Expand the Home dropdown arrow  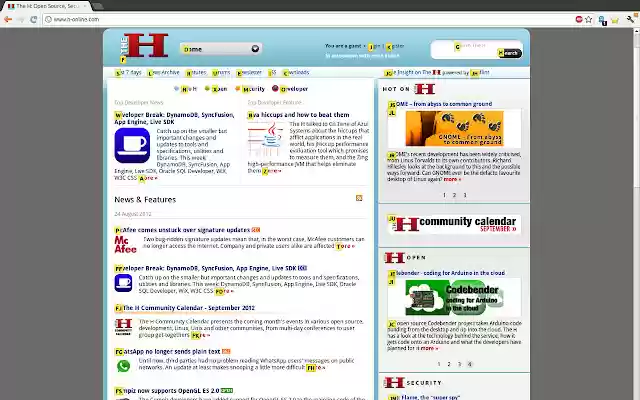255,49
